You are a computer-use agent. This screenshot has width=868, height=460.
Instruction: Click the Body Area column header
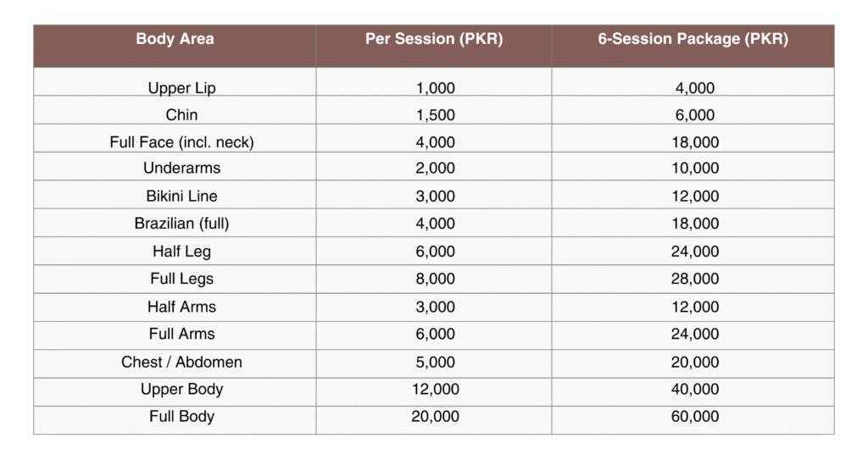175,39
